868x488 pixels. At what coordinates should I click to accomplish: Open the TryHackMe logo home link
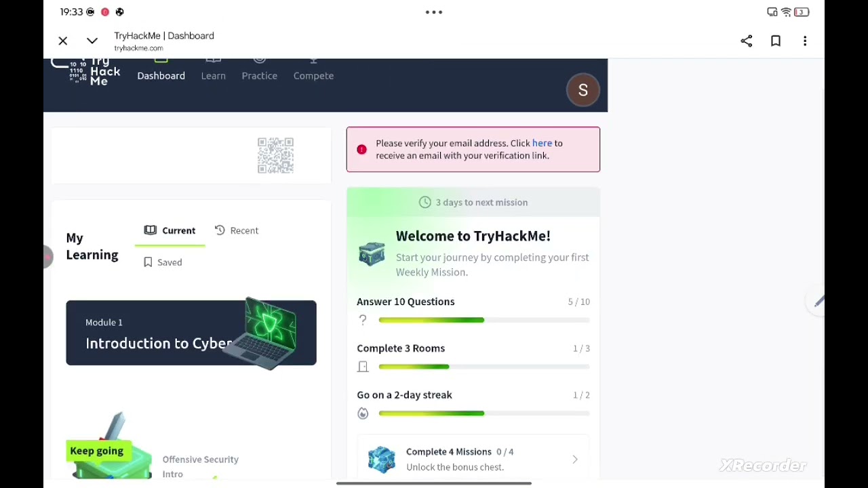[87, 73]
